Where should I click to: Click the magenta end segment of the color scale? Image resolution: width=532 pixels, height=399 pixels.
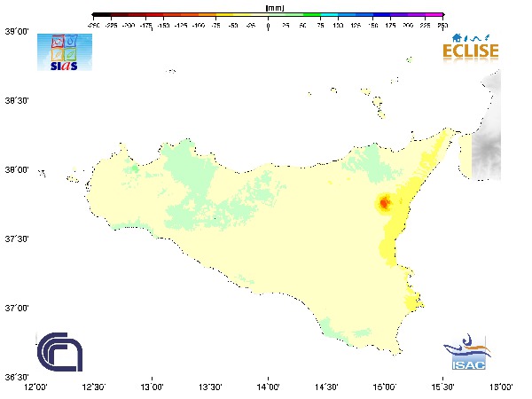(434, 15)
